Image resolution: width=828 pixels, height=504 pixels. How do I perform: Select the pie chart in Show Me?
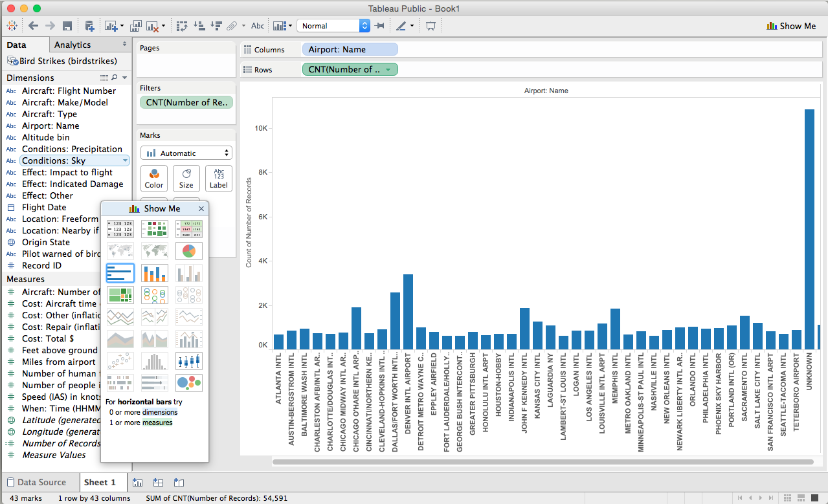188,251
